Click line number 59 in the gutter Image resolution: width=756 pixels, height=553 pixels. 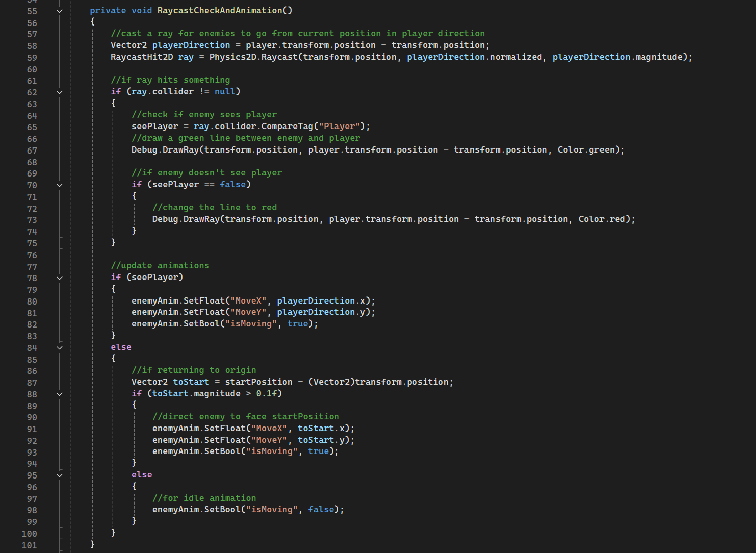point(32,58)
